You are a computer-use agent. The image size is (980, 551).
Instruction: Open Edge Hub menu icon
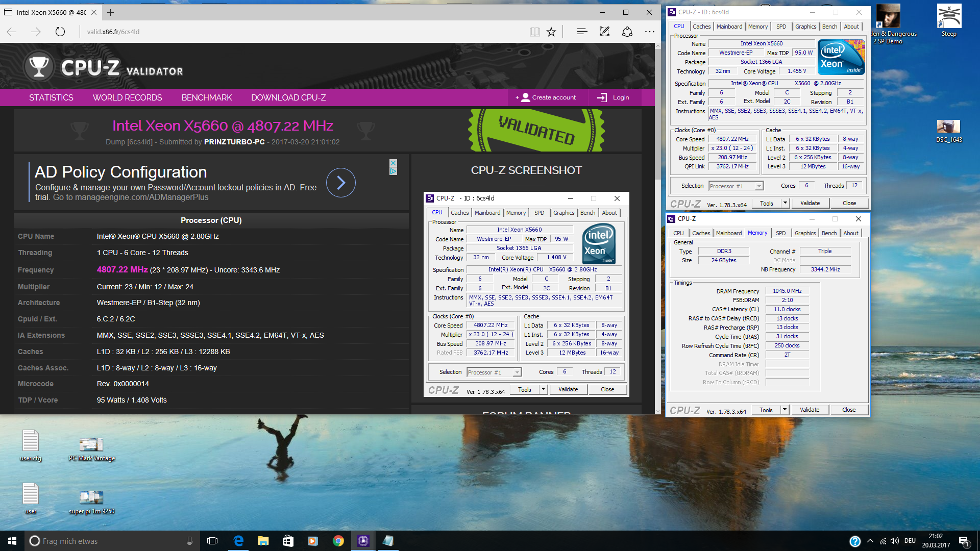pos(582,32)
